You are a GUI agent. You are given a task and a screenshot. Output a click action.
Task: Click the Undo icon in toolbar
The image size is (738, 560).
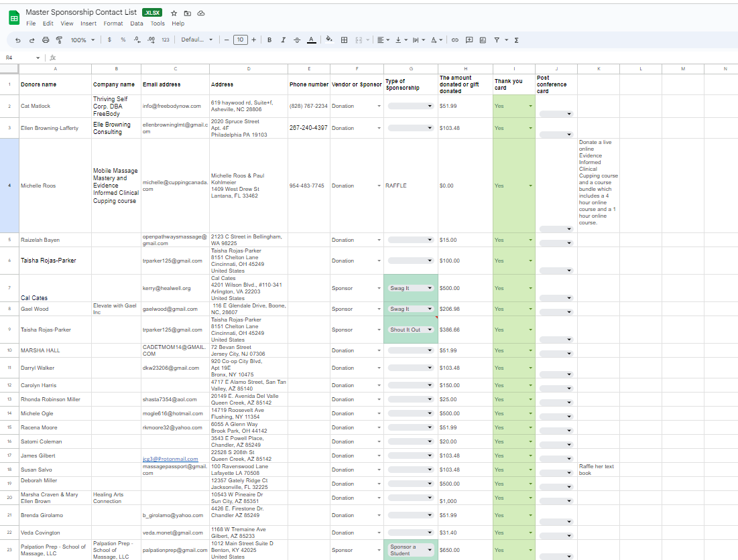[18, 40]
